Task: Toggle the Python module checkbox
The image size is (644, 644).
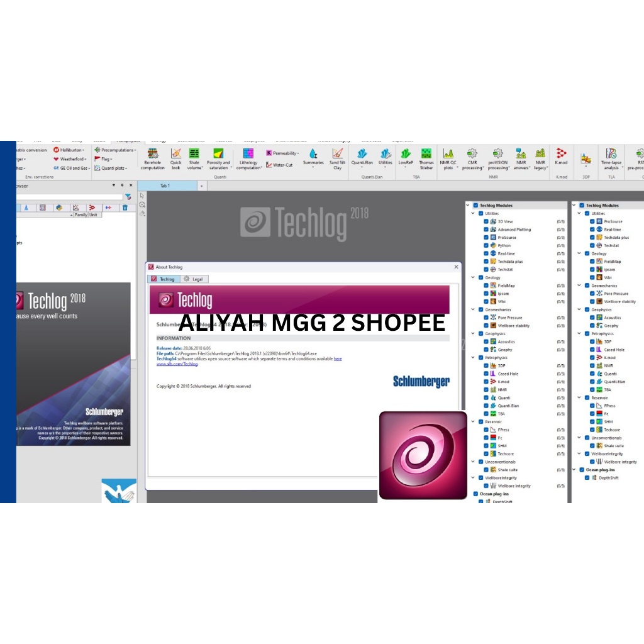Action: pos(486,246)
